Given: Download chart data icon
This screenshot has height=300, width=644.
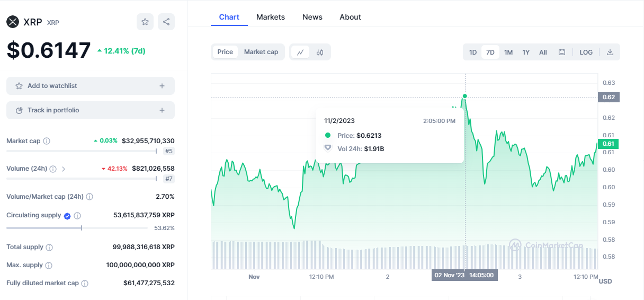Looking at the screenshot, I should pos(610,52).
